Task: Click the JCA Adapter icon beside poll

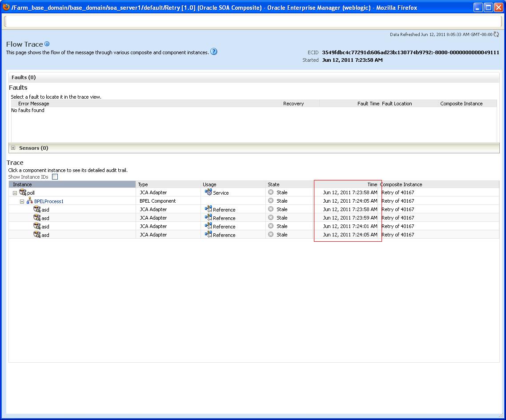Action: [23, 192]
